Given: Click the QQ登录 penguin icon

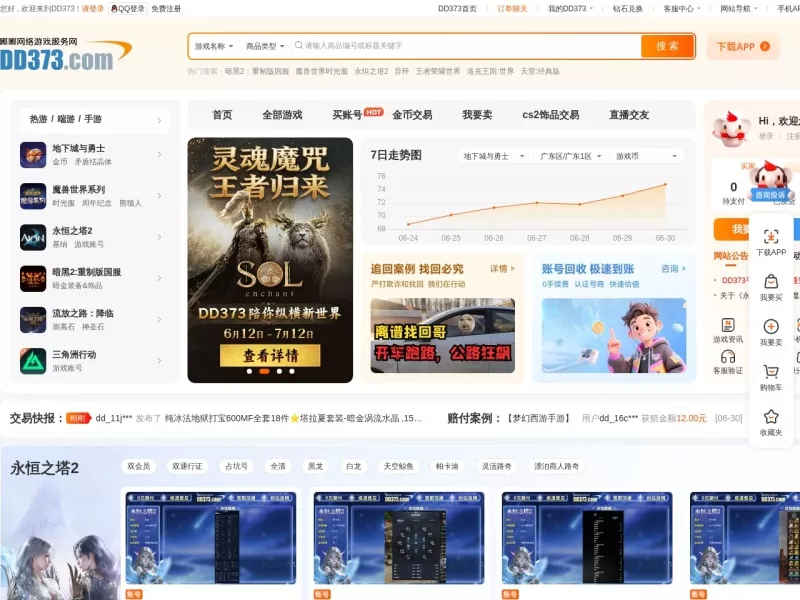Looking at the screenshot, I should coord(114,9).
